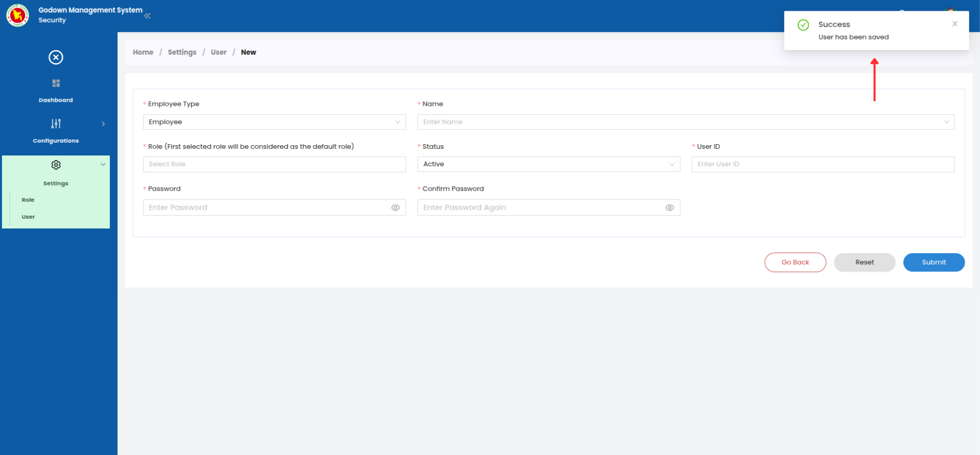Open User under Settings menu
980x455 pixels.
click(x=28, y=217)
